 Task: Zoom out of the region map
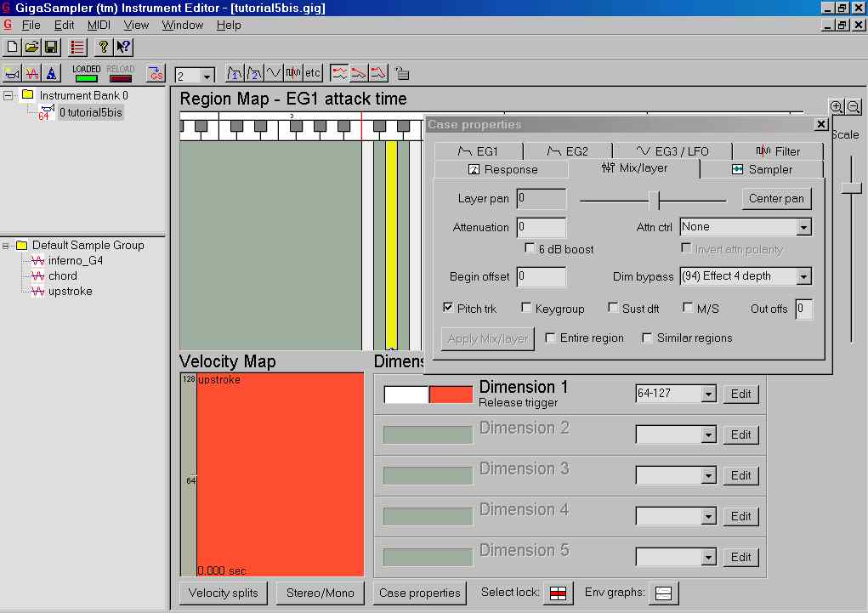click(853, 106)
